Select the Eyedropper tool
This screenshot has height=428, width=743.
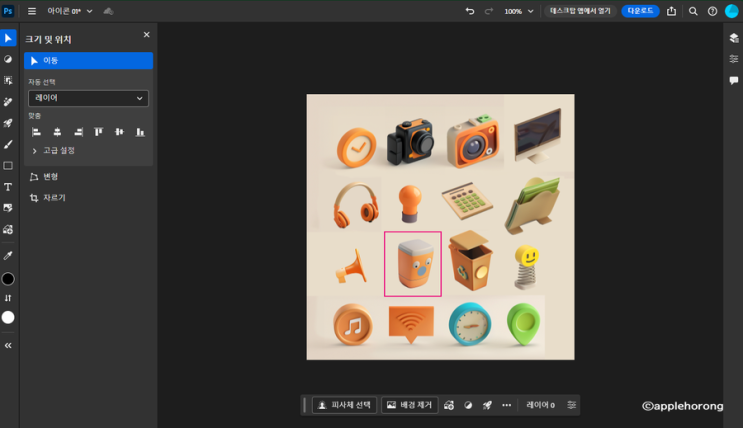(x=8, y=256)
